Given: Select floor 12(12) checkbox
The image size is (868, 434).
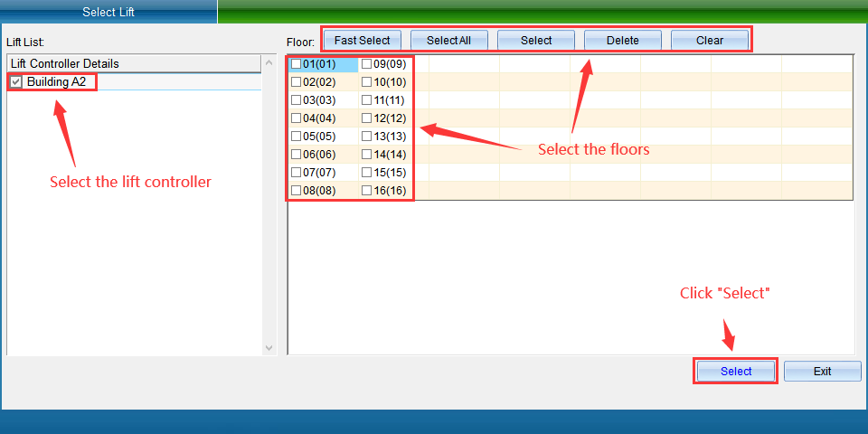Looking at the screenshot, I should (x=366, y=118).
